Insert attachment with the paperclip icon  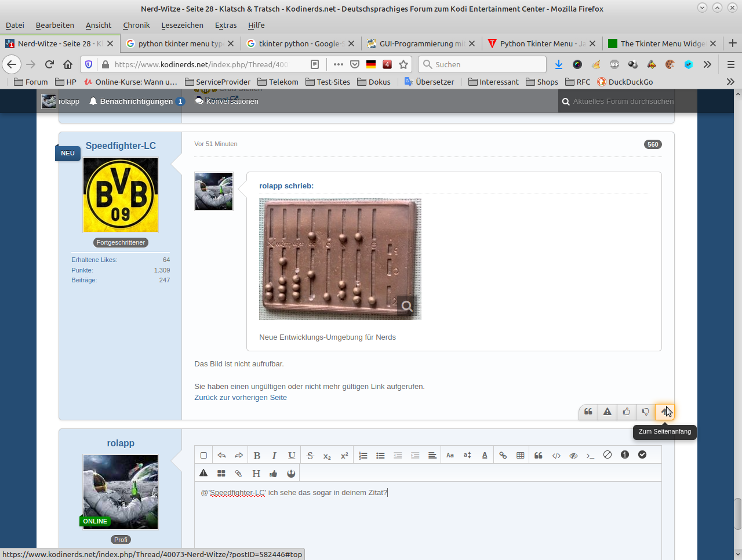pos(238,473)
